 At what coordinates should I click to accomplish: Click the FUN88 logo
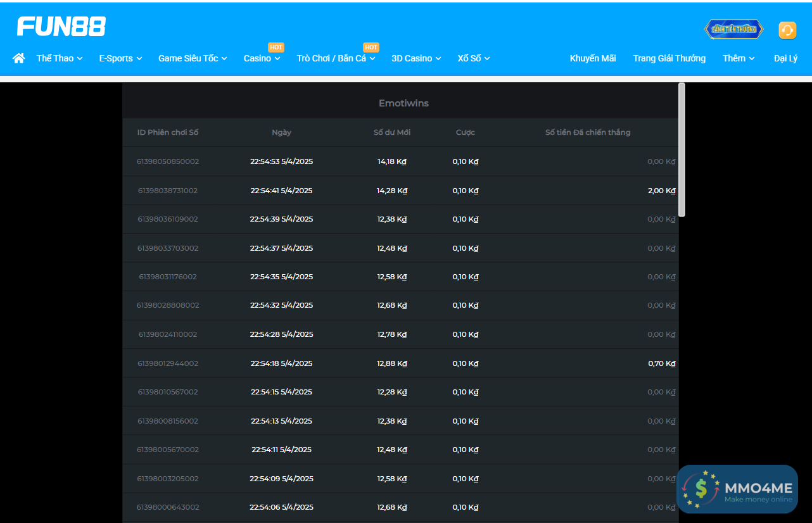coord(61,27)
